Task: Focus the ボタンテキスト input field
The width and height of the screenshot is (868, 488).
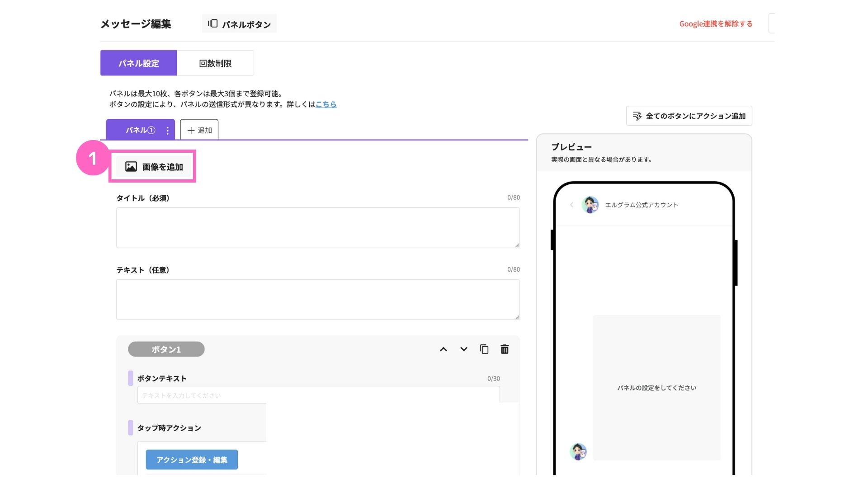Action: (318, 394)
